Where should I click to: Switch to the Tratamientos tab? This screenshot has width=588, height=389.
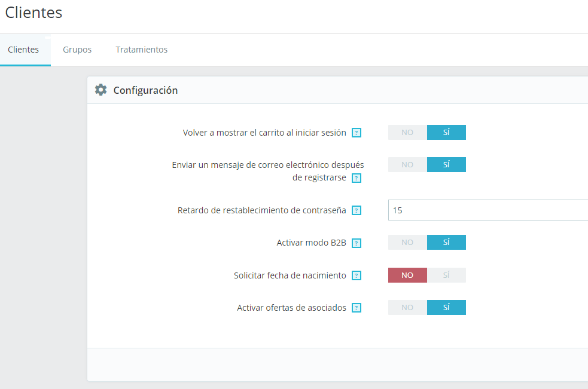pos(141,50)
